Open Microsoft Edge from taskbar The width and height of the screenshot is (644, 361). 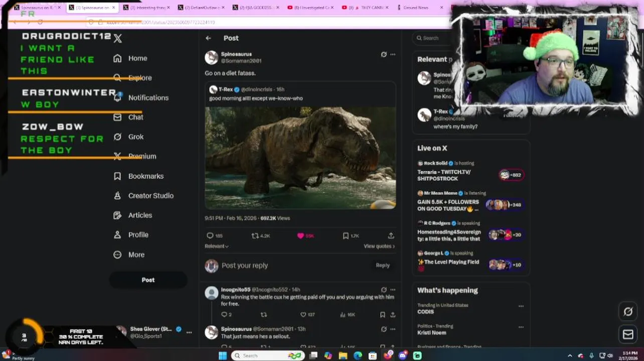click(x=358, y=355)
